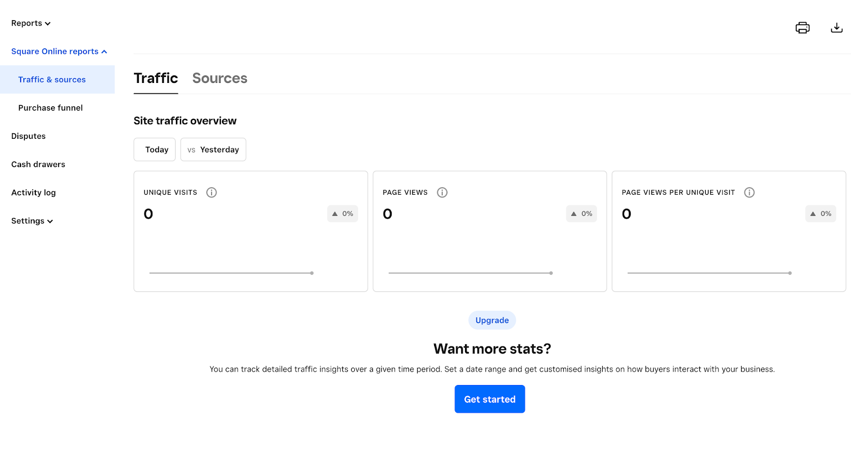Image resolution: width=868 pixels, height=462 pixels.
Task: Click the PAGE VIEWS card label
Action: 405,193
